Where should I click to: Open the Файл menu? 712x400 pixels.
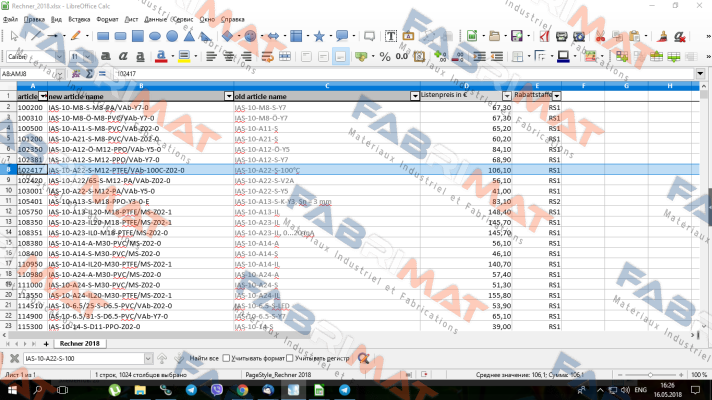(10, 20)
